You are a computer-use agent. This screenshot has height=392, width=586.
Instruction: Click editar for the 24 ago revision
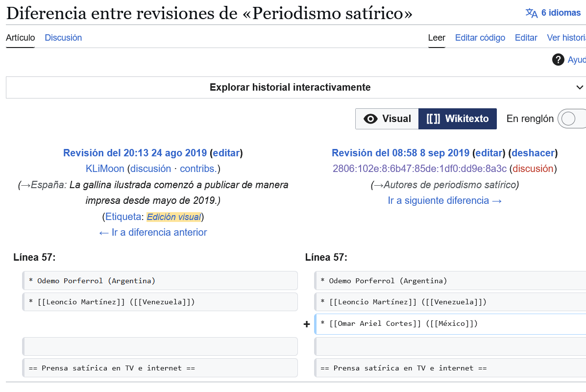pyautogui.click(x=226, y=153)
